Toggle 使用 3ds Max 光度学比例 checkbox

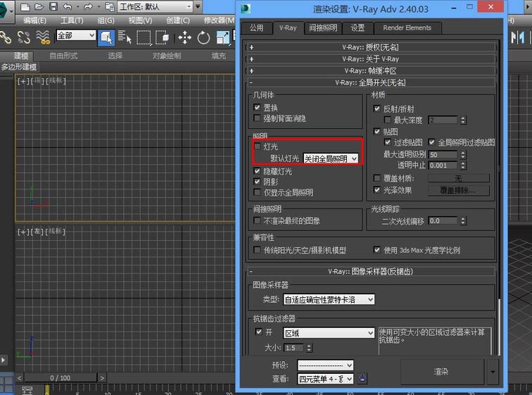[376, 250]
